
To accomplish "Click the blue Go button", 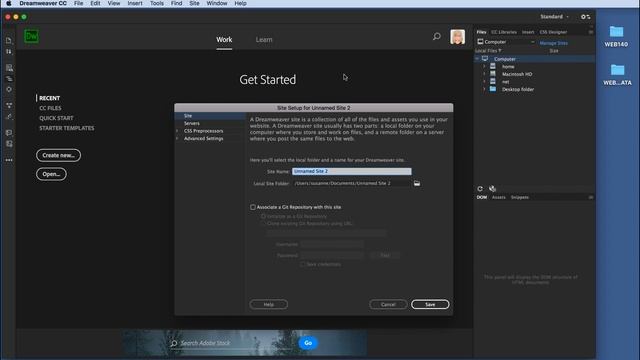I will click(x=308, y=343).
